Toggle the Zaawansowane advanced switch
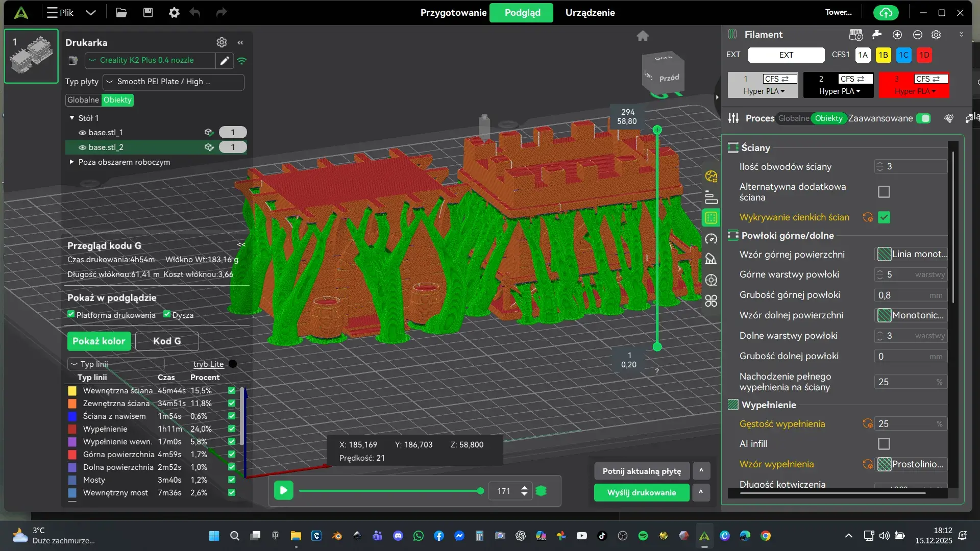Image resolution: width=980 pixels, height=551 pixels. (923, 118)
